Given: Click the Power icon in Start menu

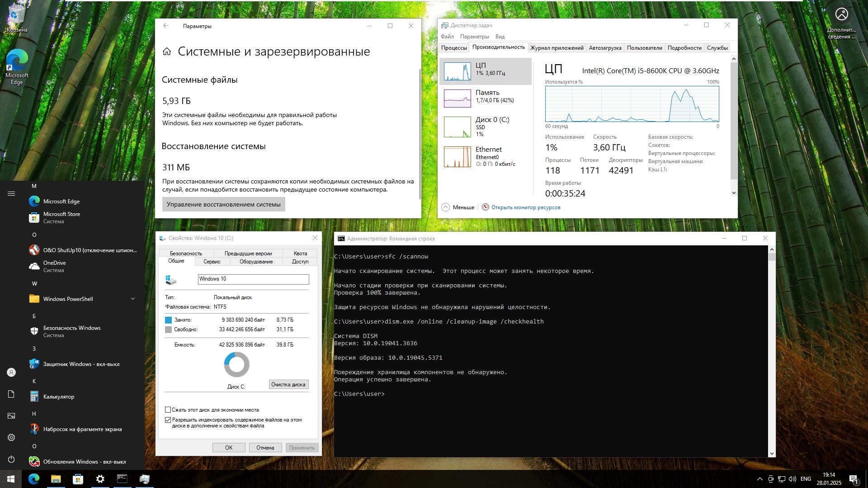Looking at the screenshot, I should (x=11, y=459).
